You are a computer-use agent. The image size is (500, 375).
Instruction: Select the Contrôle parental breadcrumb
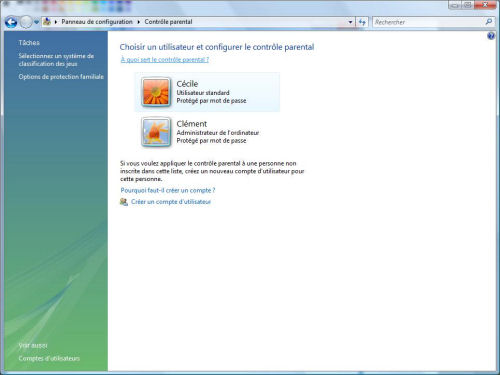(168, 22)
